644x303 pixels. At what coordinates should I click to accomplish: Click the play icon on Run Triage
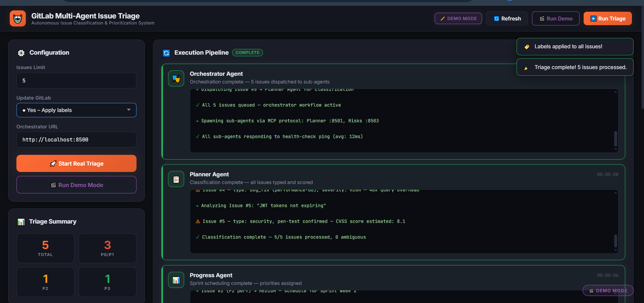[x=593, y=19]
